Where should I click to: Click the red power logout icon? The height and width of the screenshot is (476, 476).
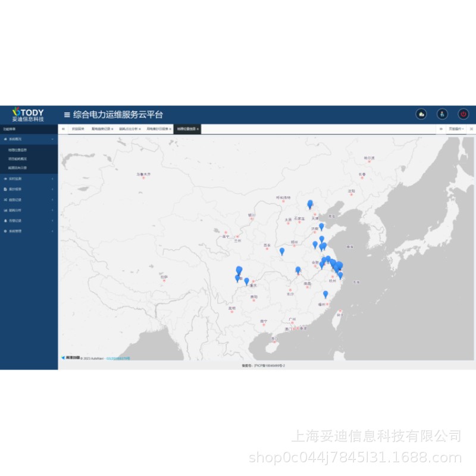pos(464,114)
